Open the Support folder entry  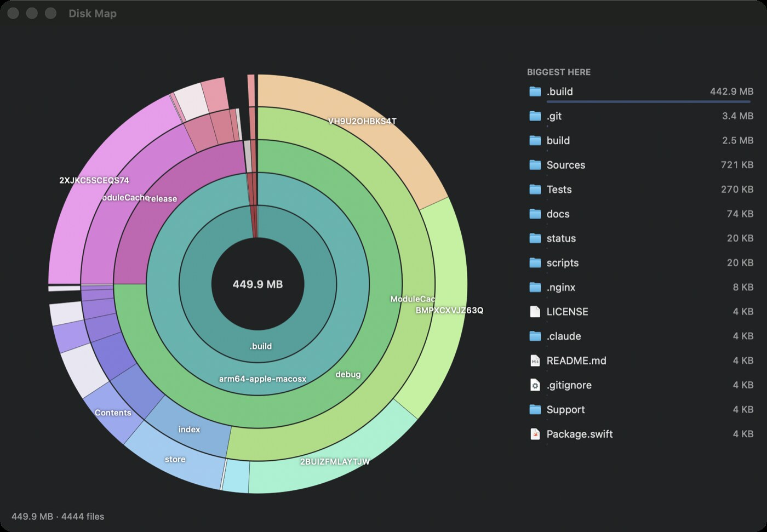[x=640, y=409]
